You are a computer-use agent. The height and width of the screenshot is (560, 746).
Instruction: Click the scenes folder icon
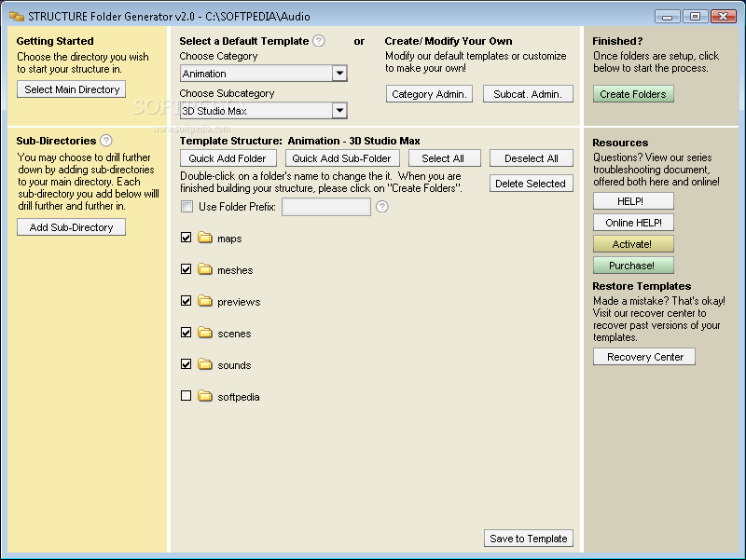coord(205,333)
